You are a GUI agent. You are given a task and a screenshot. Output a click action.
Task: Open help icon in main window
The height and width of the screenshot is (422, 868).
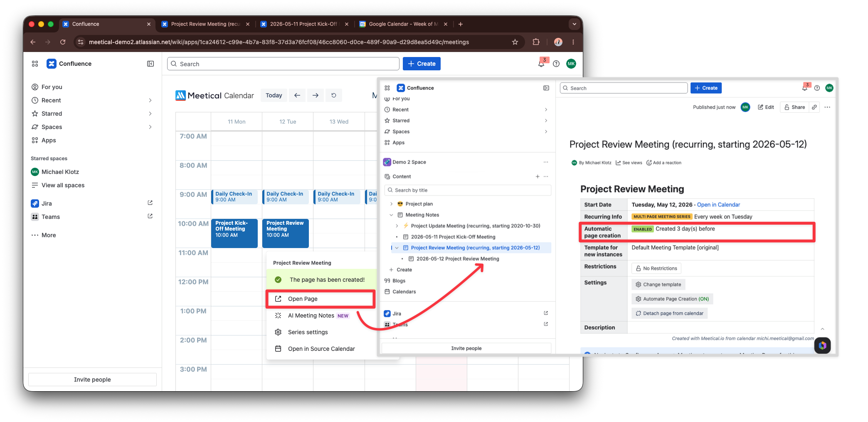click(556, 64)
